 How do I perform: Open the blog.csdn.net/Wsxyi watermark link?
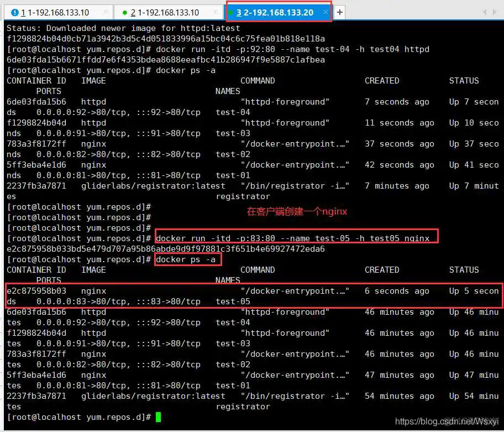[448, 420]
